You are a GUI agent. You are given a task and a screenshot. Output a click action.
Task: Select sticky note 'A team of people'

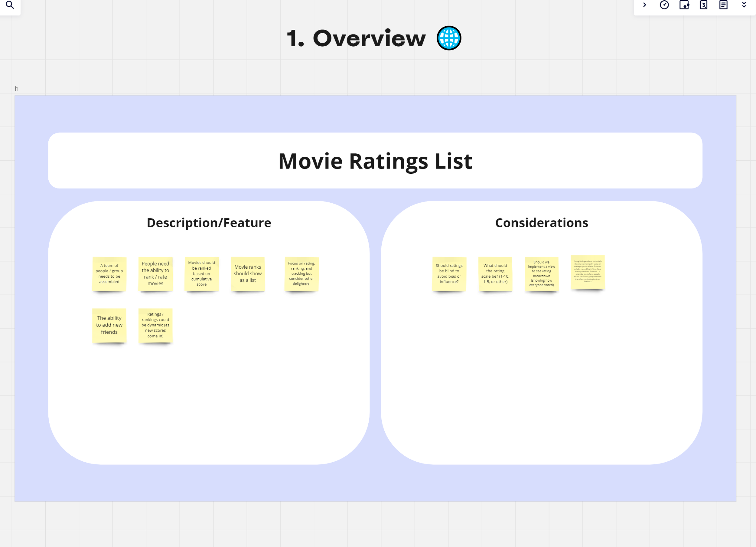(x=109, y=274)
